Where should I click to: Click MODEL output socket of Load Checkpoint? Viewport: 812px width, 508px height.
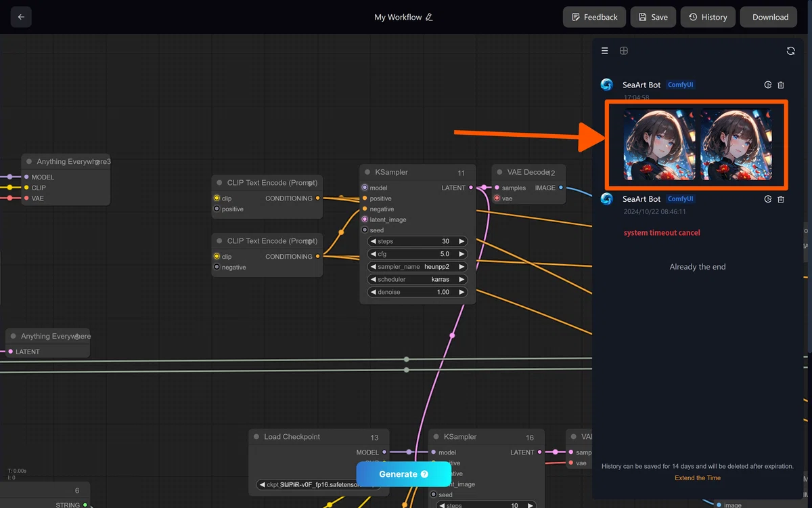click(x=384, y=452)
